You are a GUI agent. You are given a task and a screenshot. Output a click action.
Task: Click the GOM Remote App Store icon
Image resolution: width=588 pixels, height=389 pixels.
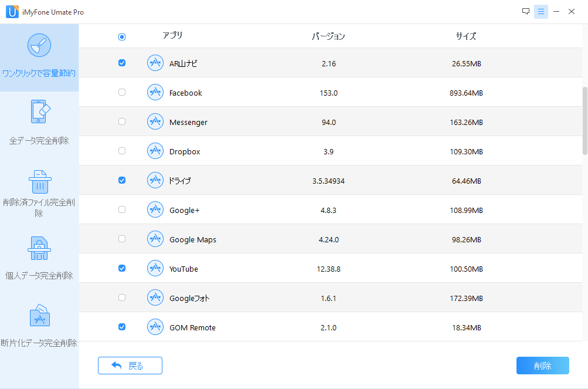(x=155, y=327)
